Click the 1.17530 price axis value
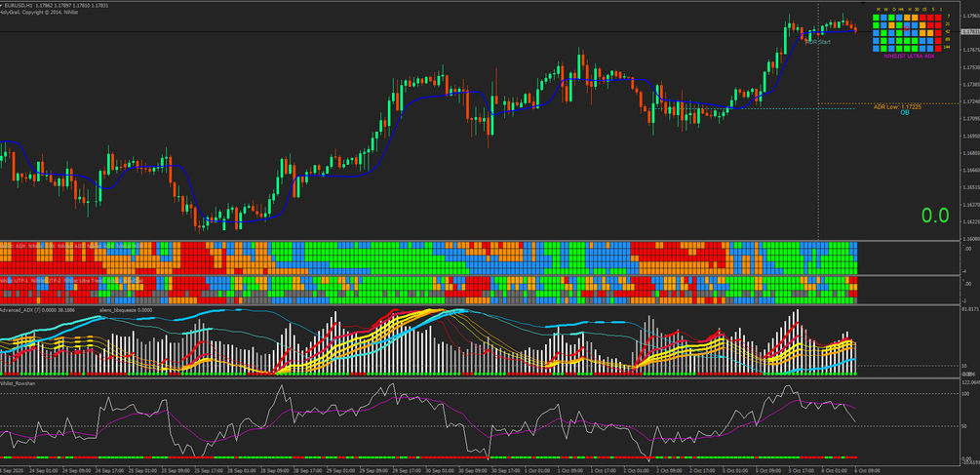This screenshot has height=475, width=980. [970, 67]
